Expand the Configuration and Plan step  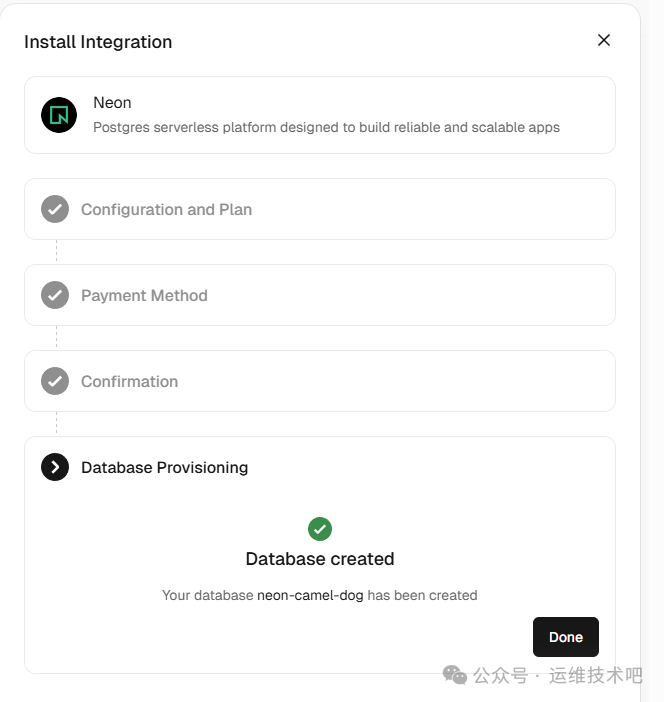166,209
